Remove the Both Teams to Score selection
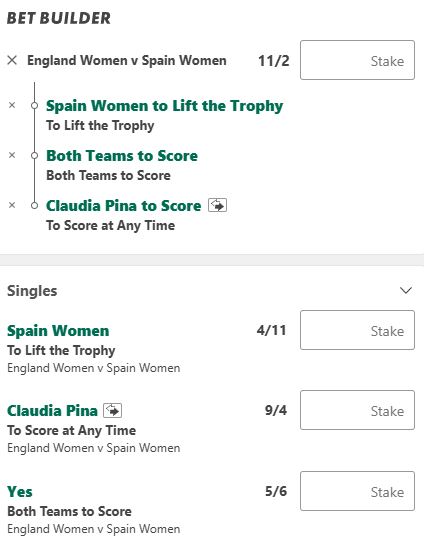The height and width of the screenshot is (547, 424). pyautogui.click(x=12, y=155)
